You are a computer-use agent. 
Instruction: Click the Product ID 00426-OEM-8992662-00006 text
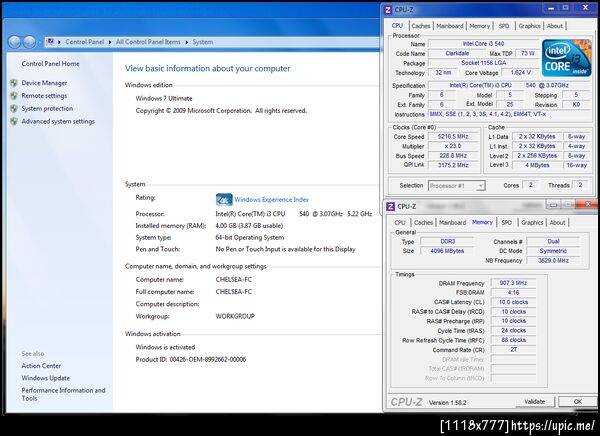click(191, 359)
